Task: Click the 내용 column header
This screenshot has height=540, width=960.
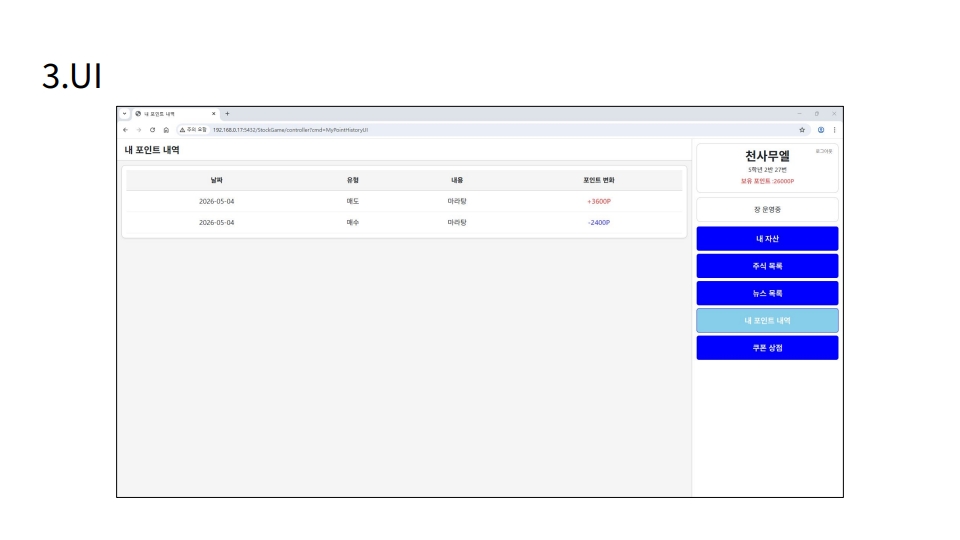Action: (x=457, y=180)
